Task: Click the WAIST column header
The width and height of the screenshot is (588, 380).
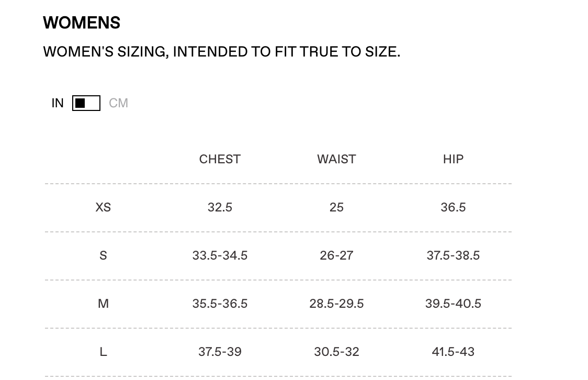Action: point(336,159)
